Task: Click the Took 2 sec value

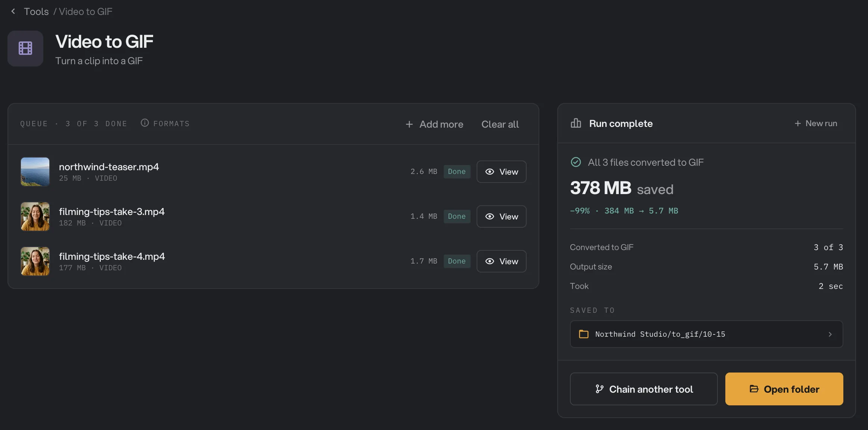Action: [831, 286]
